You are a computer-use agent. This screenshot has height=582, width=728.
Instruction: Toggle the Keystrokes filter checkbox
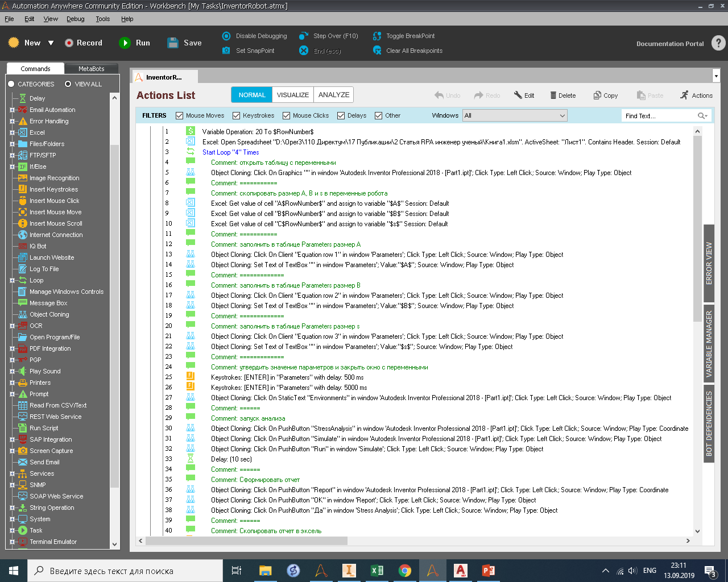[237, 115]
